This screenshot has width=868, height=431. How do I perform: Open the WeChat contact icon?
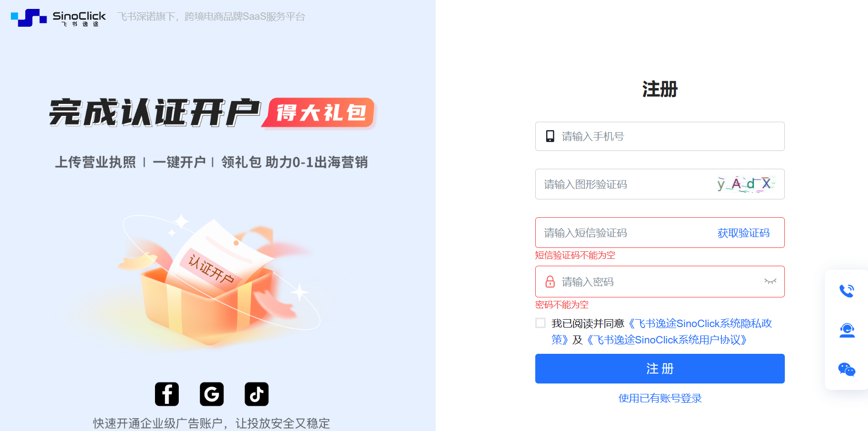pos(847,370)
